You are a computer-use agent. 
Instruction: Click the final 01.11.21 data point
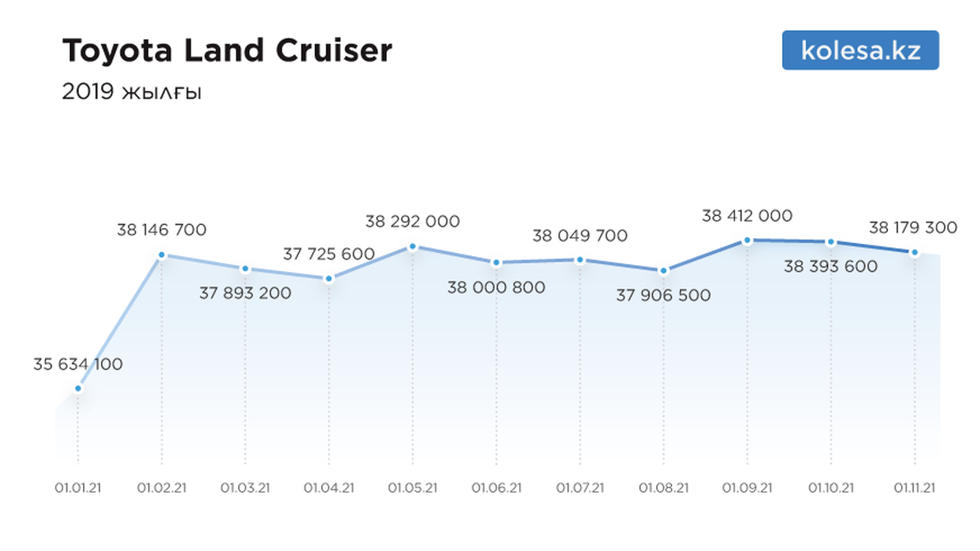click(x=914, y=252)
